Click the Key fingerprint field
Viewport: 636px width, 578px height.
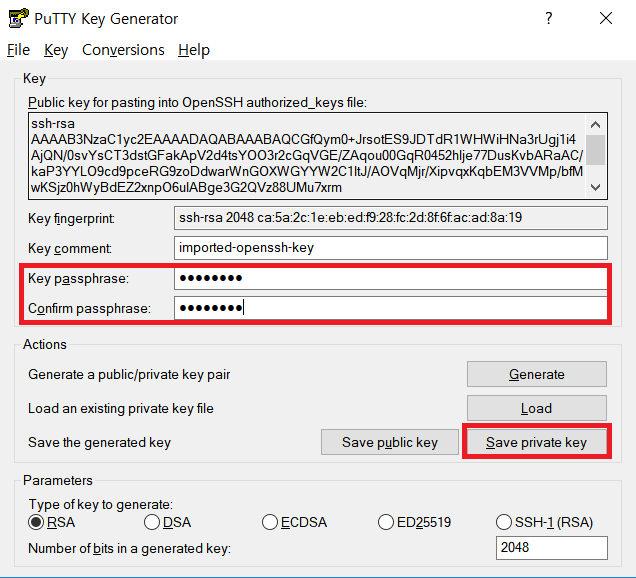pos(391,218)
